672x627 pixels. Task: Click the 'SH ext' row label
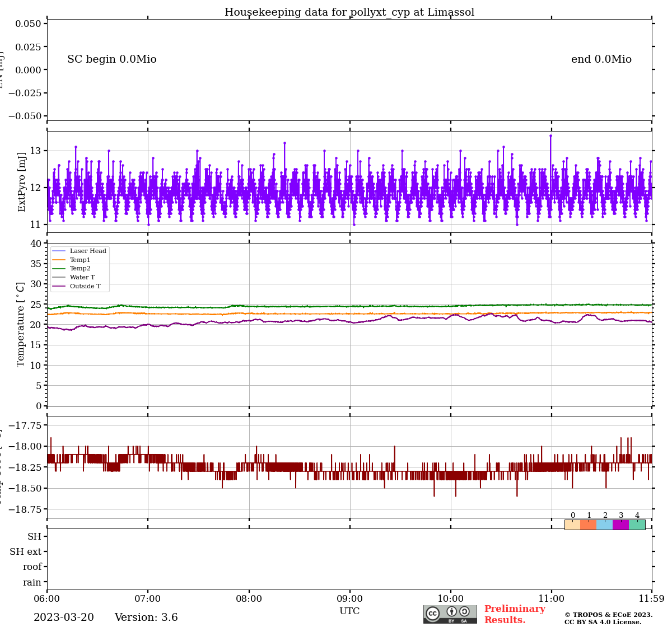point(26,552)
